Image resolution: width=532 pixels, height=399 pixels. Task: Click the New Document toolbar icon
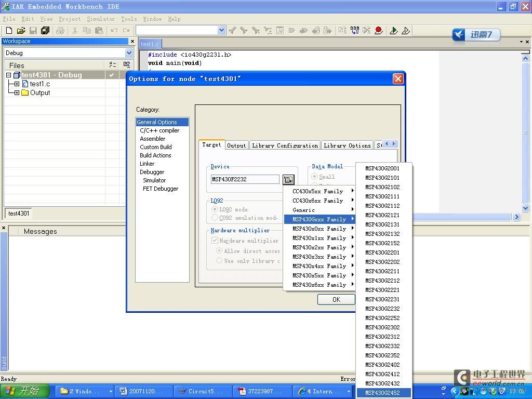point(9,31)
